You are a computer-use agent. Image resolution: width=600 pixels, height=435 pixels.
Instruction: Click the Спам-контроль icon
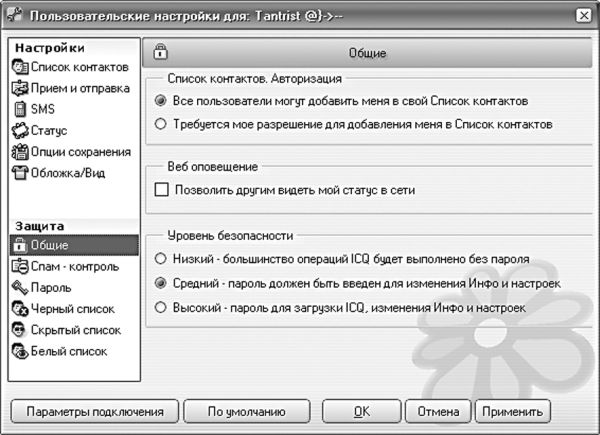[20, 266]
